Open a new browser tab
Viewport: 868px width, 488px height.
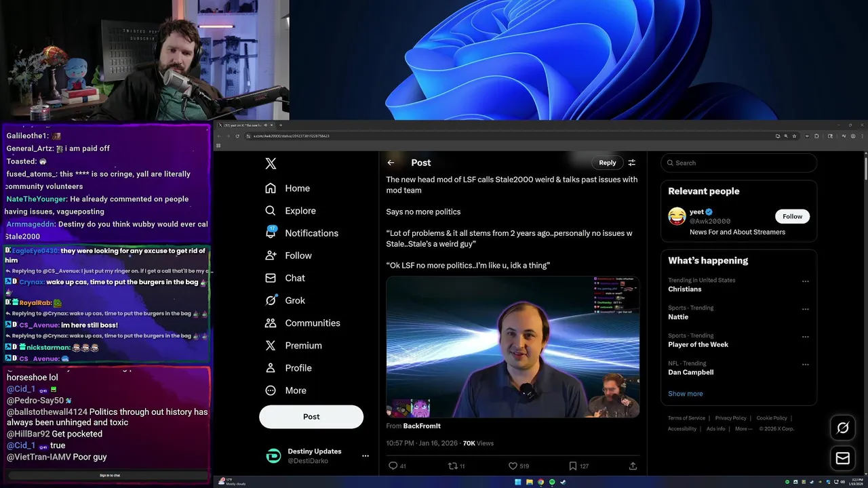tap(281, 125)
